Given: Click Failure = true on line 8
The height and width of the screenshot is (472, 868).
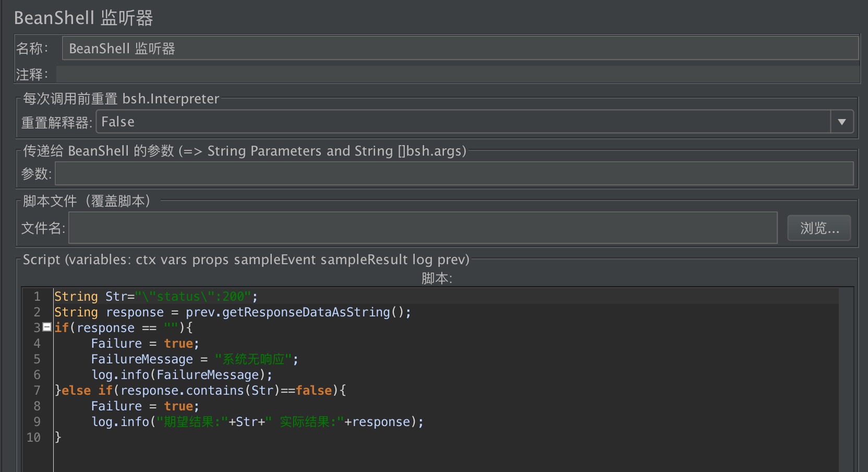Looking at the screenshot, I should coord(145,406).
